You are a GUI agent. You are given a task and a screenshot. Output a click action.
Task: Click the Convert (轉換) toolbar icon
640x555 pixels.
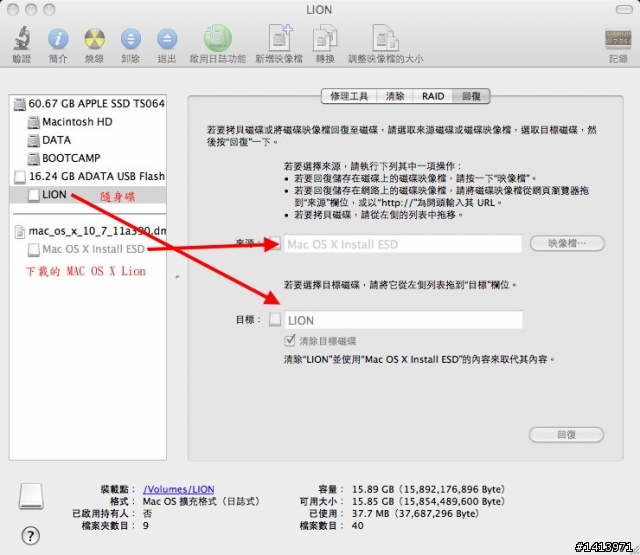(x=325, y=38)
